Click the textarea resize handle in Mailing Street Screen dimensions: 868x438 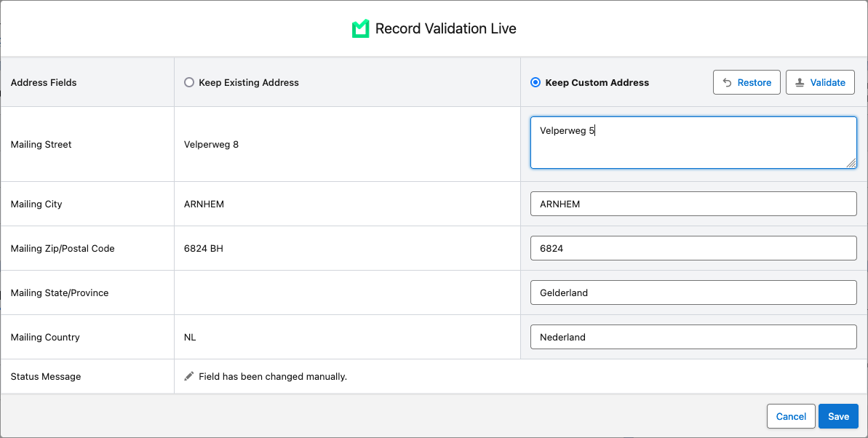[851, 162]
